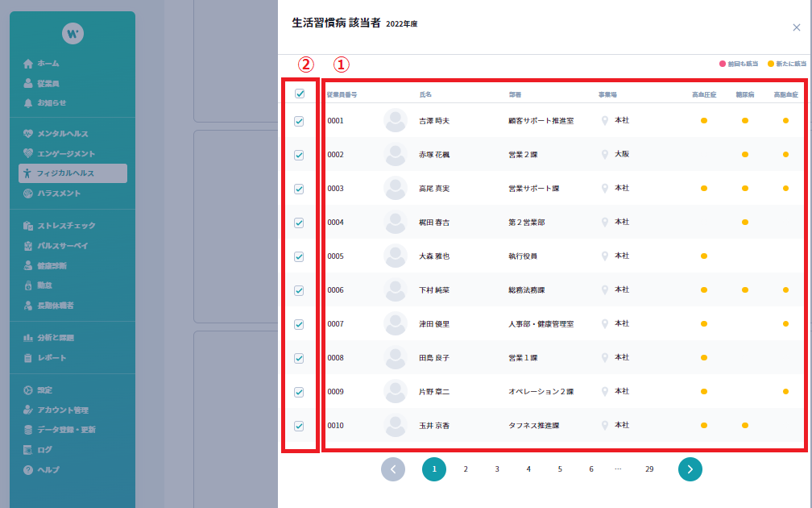Close the 生活習慣病 該当者 panel
Screen dimensions: 812x508
coord(797,27)
